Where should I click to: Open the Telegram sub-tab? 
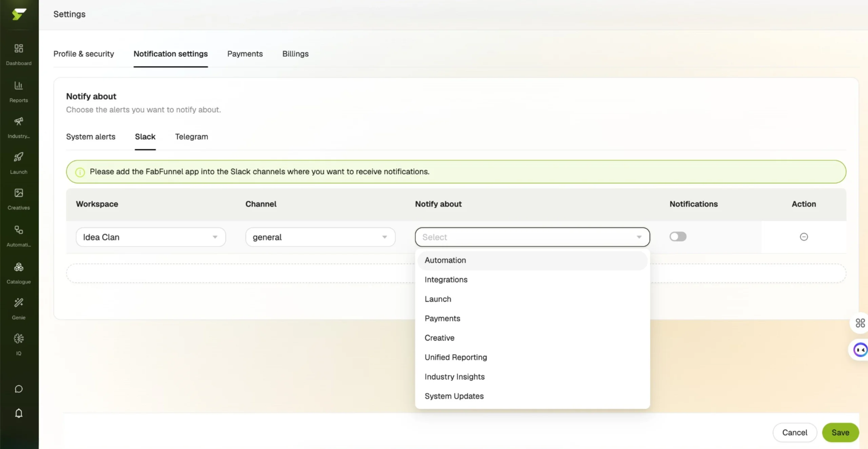[x=192, y=137]
